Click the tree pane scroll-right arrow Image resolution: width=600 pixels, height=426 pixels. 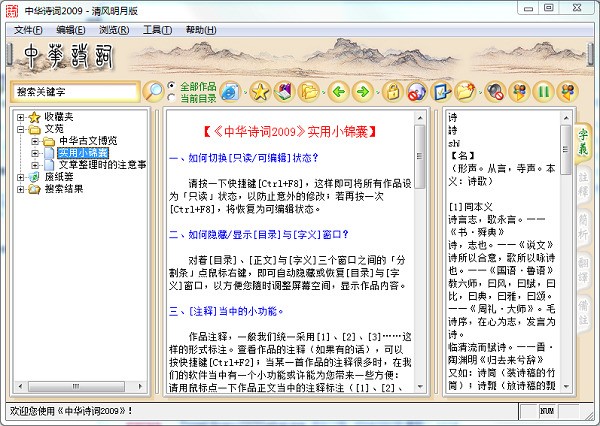click(x=140, y=386)
